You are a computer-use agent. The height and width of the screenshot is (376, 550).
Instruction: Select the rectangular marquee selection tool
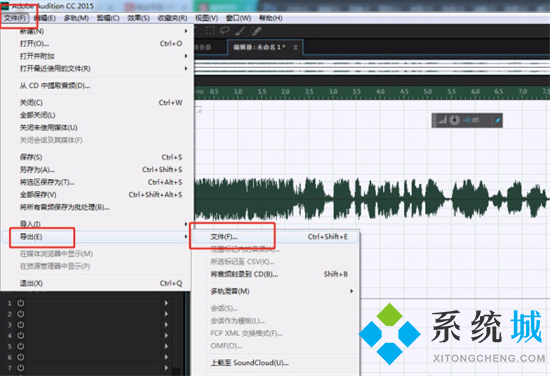click(210, 31)
